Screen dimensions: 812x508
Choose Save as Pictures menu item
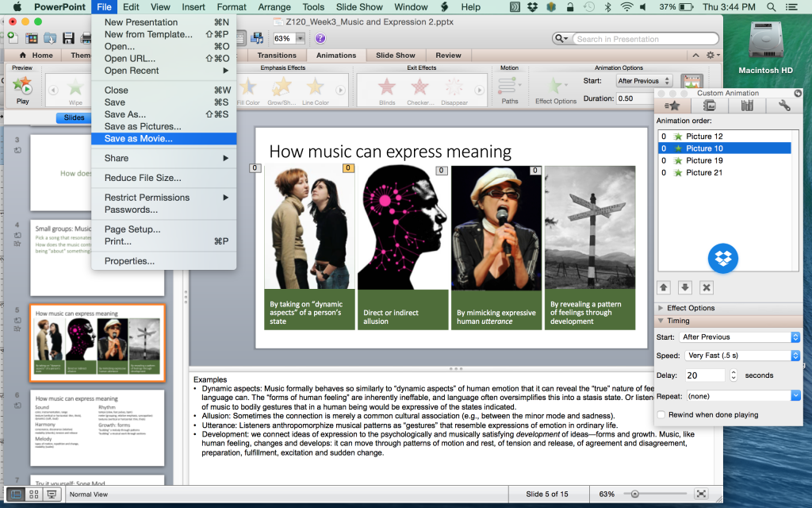(x=163, y=126)
